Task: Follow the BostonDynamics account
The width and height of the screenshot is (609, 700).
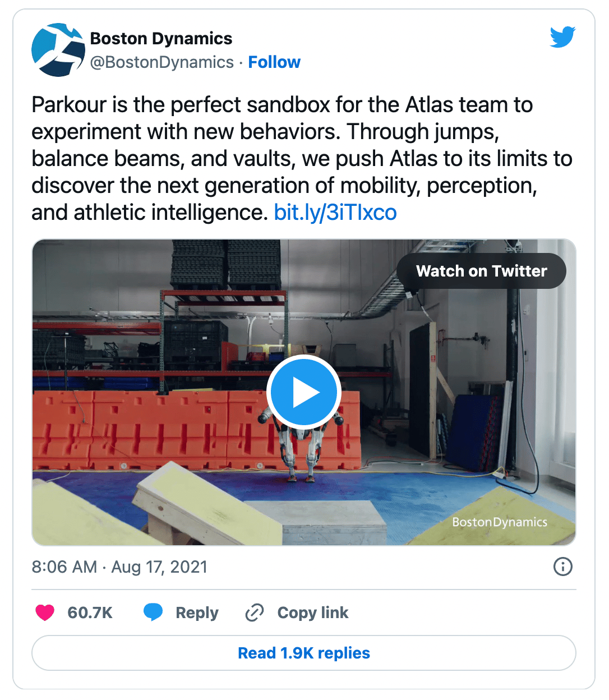Action: [274, 62]
